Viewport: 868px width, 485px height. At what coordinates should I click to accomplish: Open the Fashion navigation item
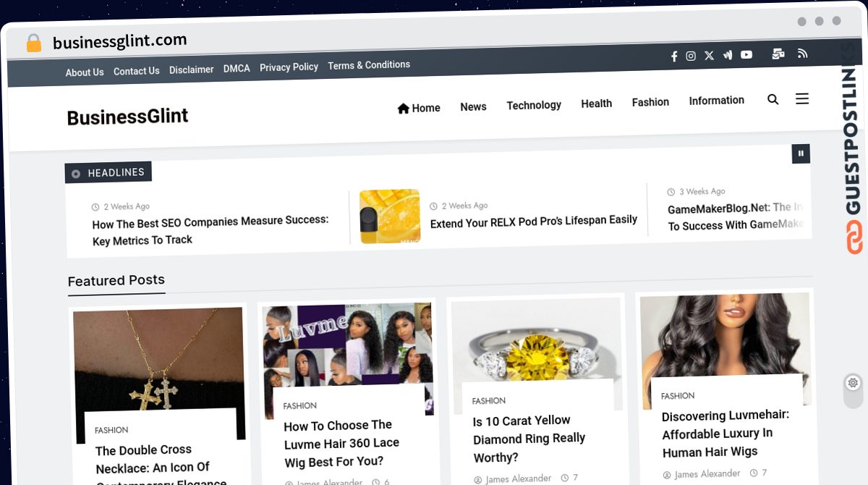pyautogui.click(x=650, y=102)
